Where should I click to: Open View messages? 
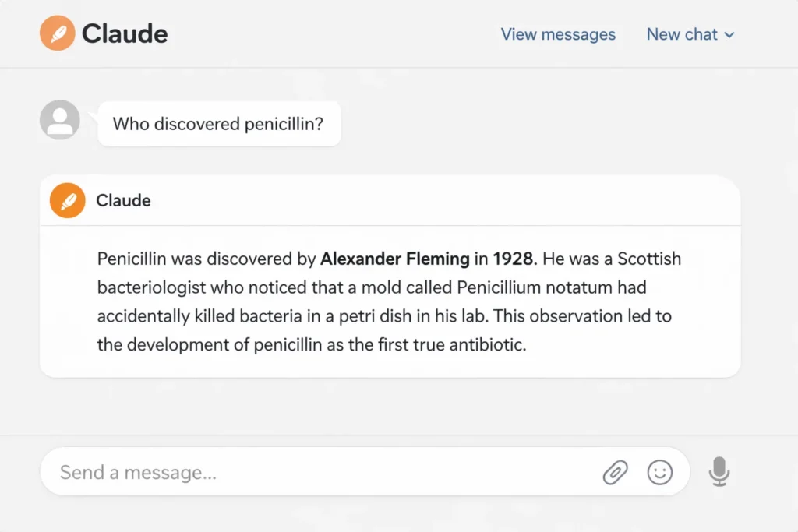pyautogui.click(x=558, y=34)
